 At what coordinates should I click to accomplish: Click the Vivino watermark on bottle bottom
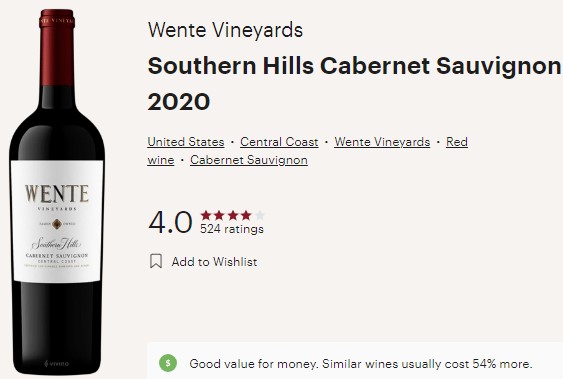pyautogui.click(x=56, y=364)
